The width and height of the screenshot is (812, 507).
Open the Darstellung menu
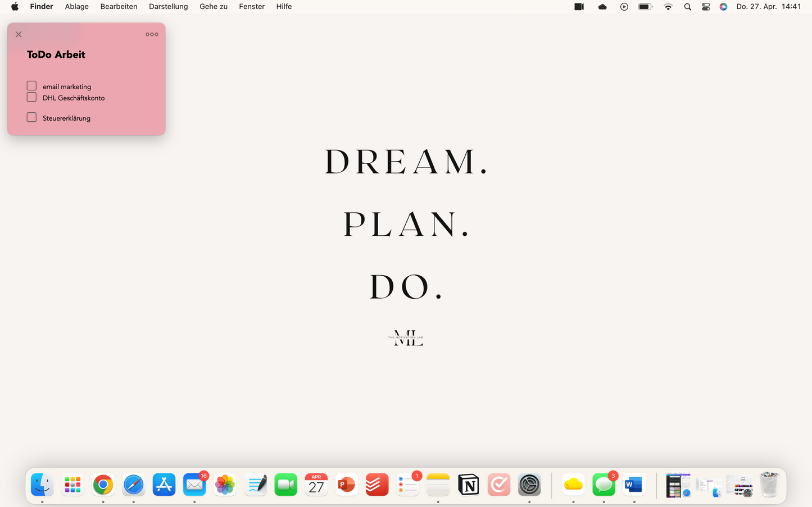[x=168, y=7]
